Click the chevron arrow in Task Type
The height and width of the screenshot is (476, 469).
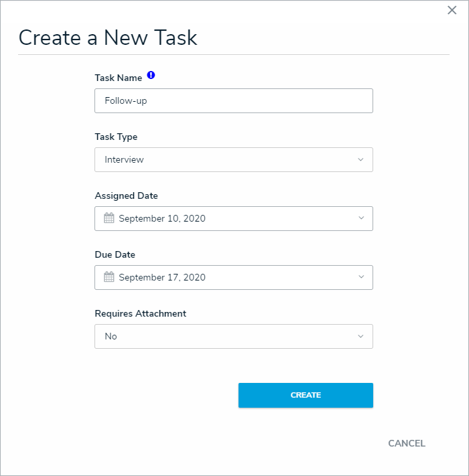[x=360, y=160]
